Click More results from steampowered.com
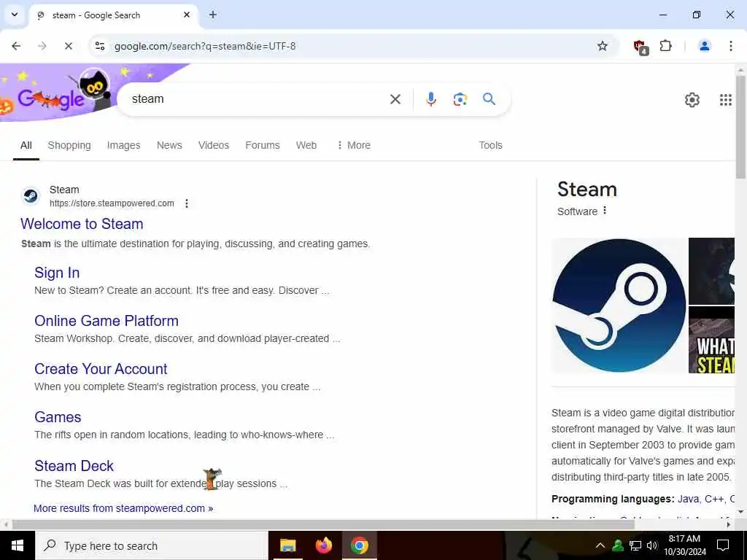This screenshot has width=747, height=560. click(x=123, y=508)
